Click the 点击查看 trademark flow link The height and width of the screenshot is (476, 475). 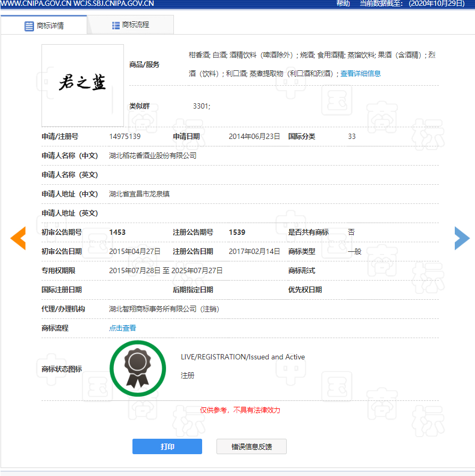[122, 328]
